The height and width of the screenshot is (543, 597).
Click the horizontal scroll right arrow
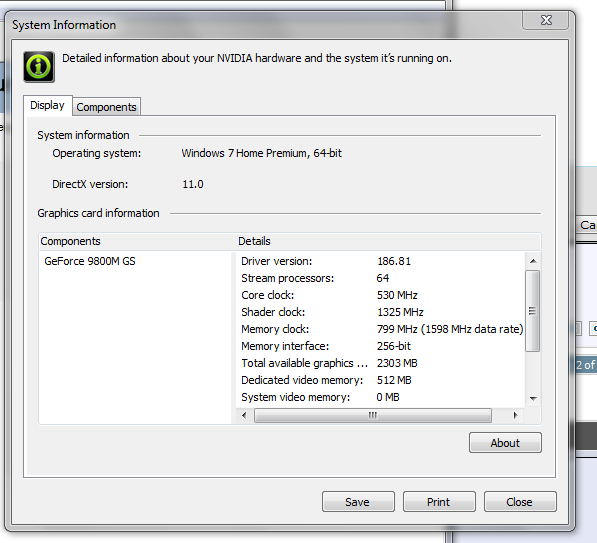[x=516, y=415]
